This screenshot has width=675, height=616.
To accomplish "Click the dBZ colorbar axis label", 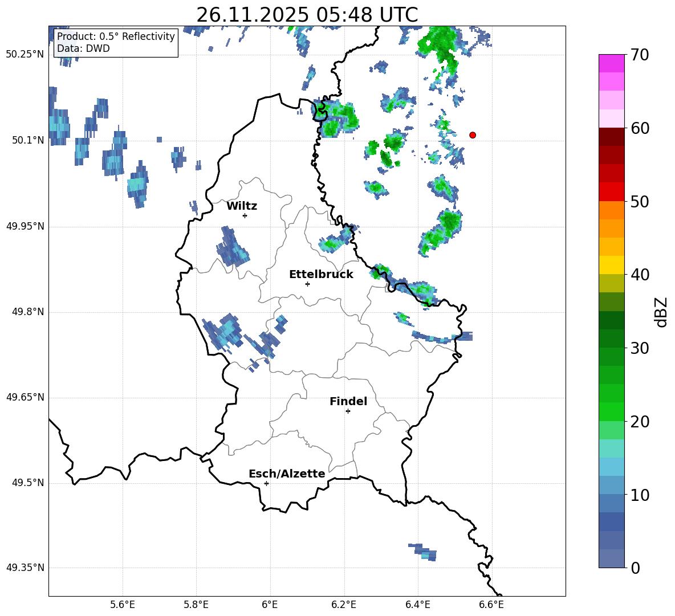I will tap(662, 312).
